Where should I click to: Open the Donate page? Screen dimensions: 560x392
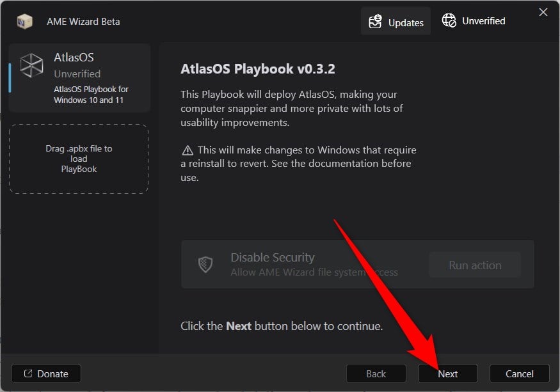click(x=45, y=373)
